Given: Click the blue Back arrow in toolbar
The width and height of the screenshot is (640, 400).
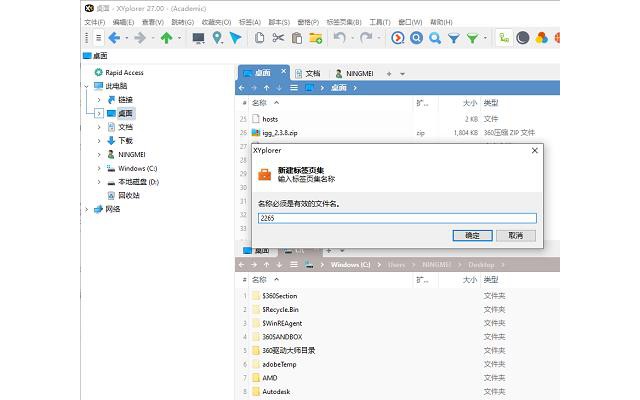Looking at the screenshot, I should pos(114,38).
